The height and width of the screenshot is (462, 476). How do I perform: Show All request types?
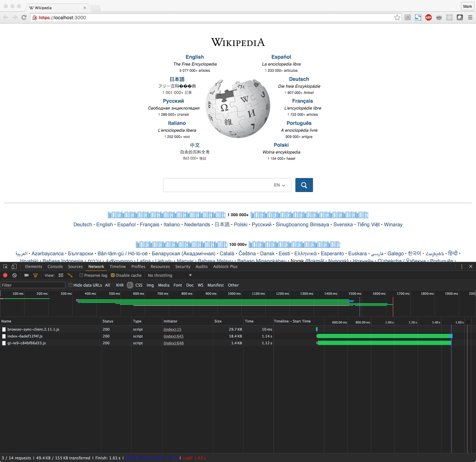click(x=108, y=285)
